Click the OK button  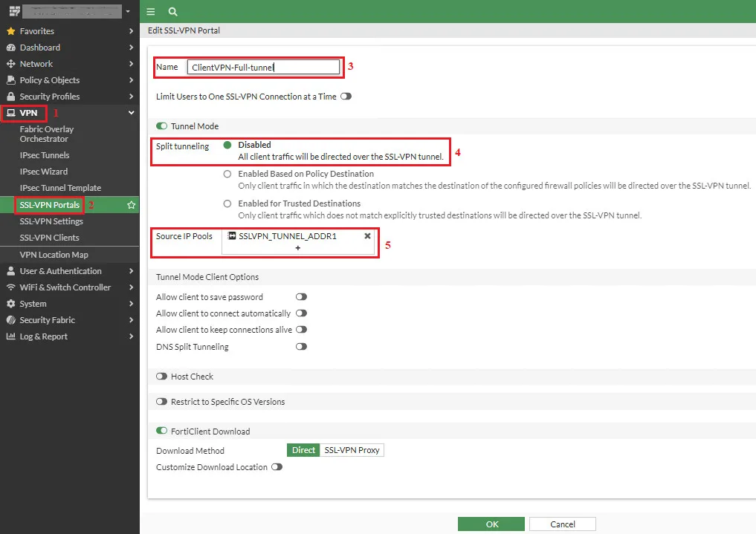(491, 524)
